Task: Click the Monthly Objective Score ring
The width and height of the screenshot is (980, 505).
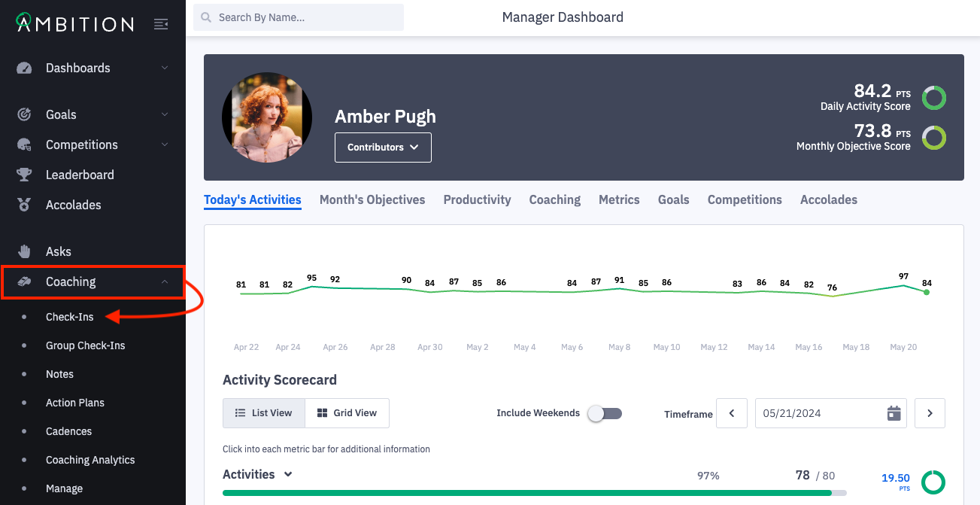Action: click(x=934, y=138)
